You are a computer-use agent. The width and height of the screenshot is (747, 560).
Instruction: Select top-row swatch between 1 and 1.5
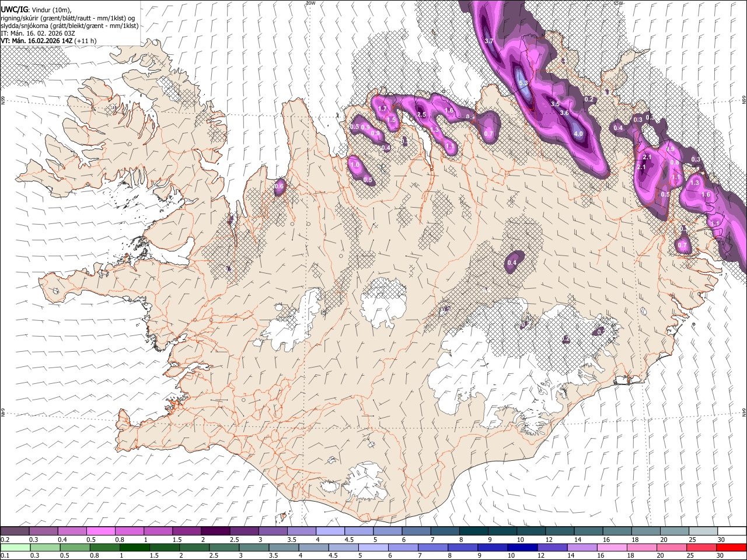[158, 531]
